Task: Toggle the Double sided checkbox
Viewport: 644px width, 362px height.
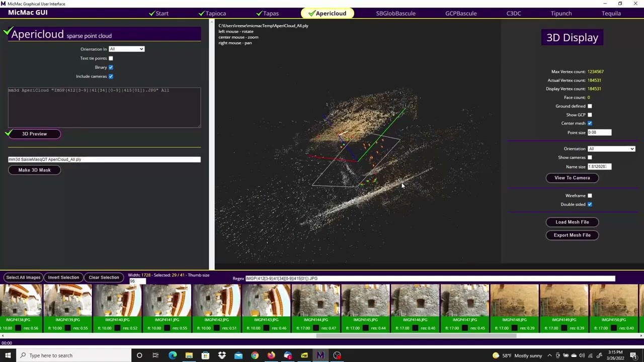Action: 590,204
